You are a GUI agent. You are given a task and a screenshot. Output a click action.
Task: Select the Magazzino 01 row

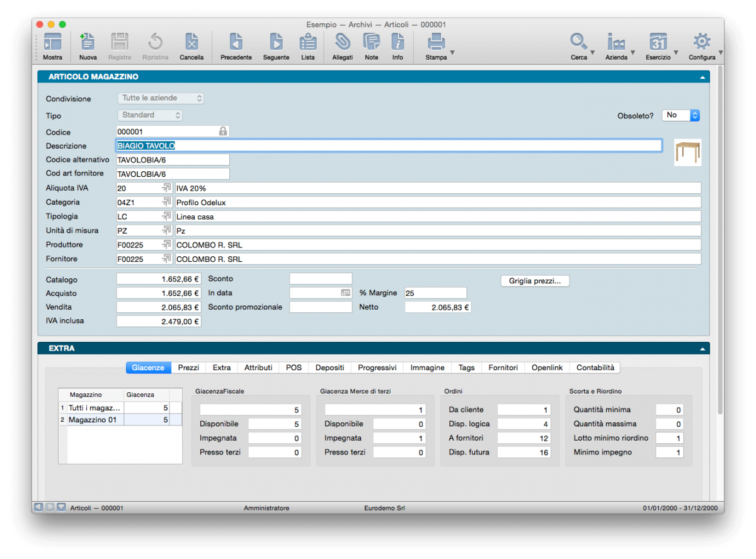pyautogui.click(x=93, y=420)
